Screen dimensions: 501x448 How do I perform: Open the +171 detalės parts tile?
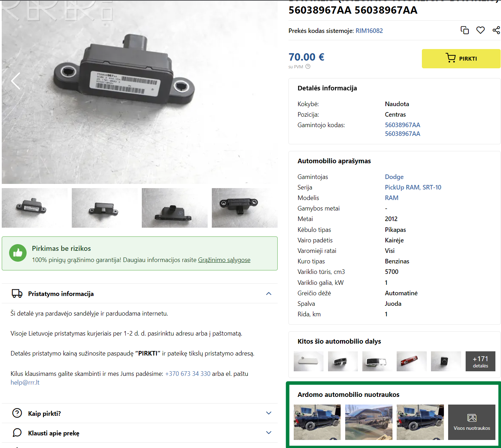tap(480, 361)
